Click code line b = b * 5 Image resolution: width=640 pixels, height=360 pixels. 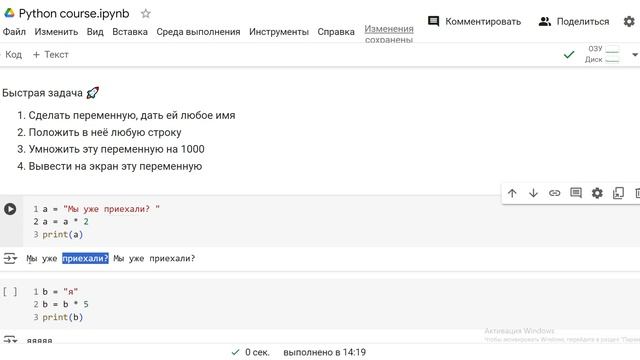tap(65, 304)
